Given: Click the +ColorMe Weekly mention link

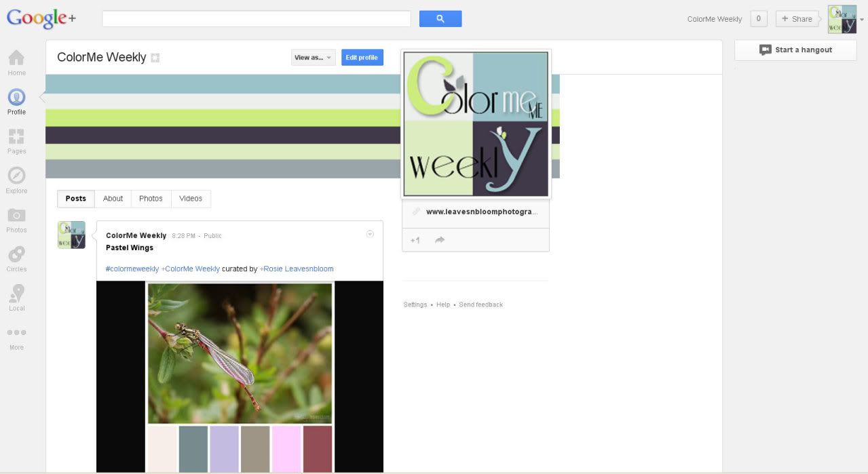Looking at the screenshot, I should (x=191, y=269).
